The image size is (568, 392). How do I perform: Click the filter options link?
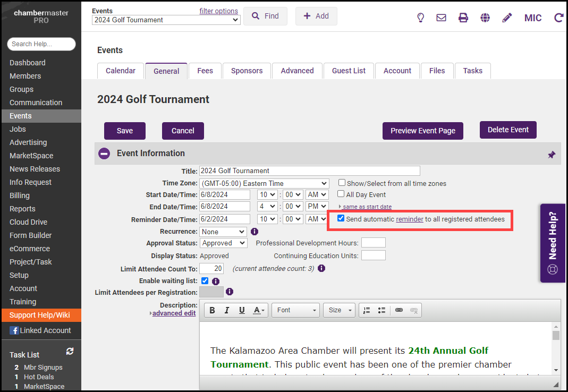pyautogui.click(x=218, y=11)
